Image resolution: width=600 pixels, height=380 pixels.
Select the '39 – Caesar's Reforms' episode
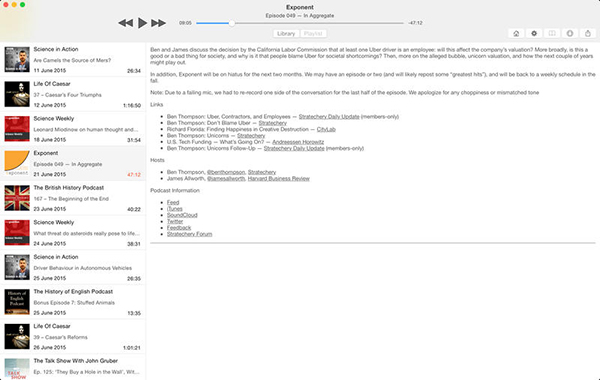click(73, 337)
